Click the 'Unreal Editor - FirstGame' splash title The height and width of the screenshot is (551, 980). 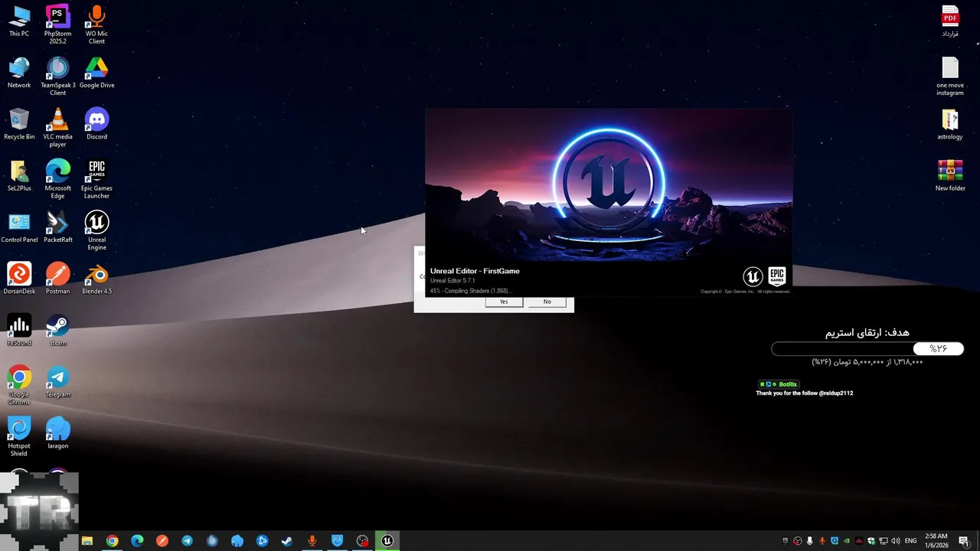475,271
